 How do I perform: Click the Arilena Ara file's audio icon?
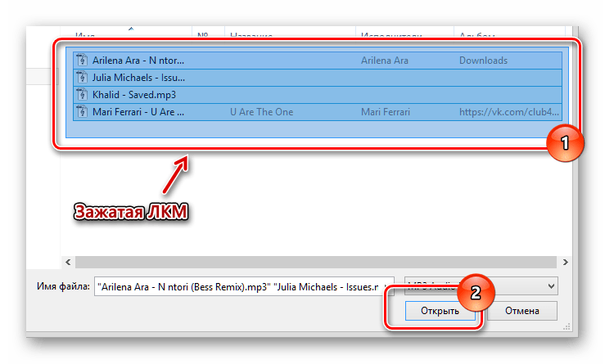point(81,61)
